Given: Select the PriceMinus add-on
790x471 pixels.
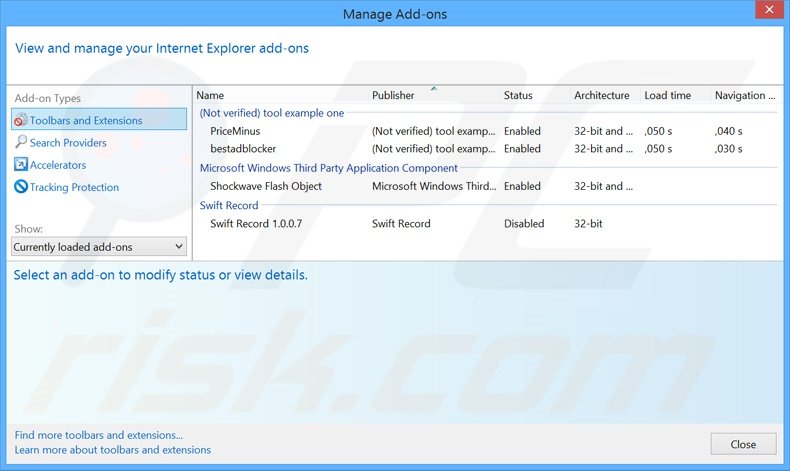Looking at the screenshot, I should pyautogui.click(x=235, y=131).
